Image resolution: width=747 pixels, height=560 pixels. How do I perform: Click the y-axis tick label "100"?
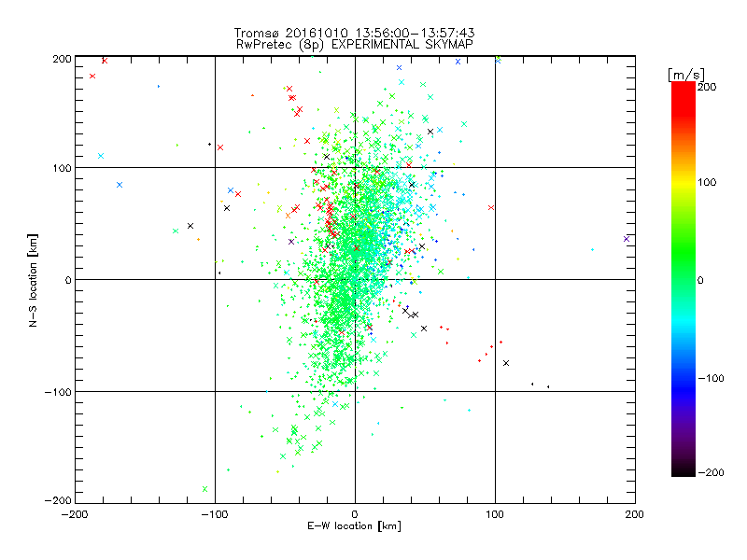pos(63,168)
